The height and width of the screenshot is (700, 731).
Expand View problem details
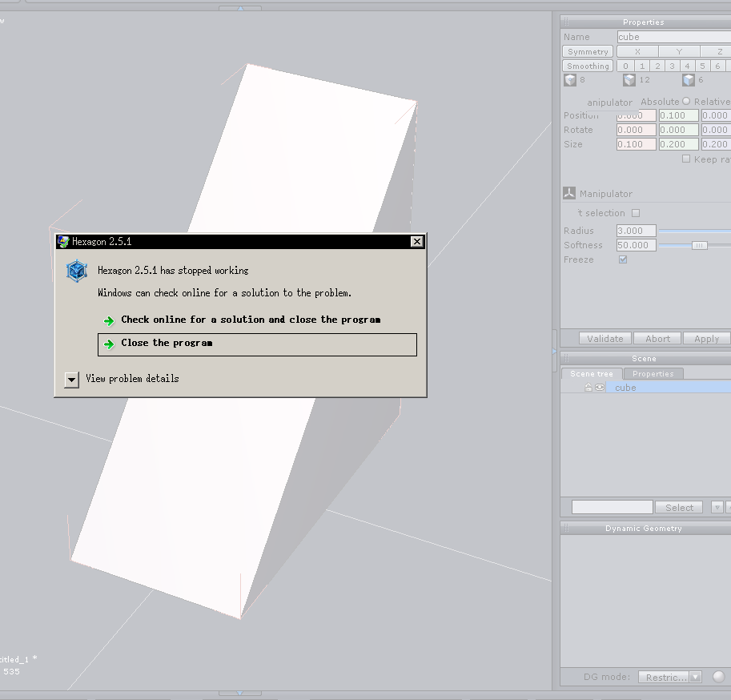[71, 380]
